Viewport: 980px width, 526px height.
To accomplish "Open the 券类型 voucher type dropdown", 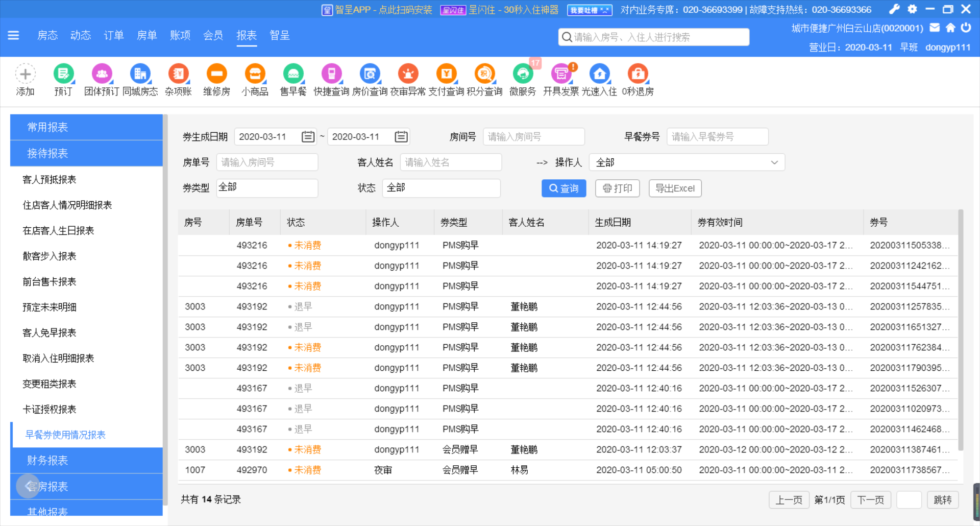I will [267, 188].
